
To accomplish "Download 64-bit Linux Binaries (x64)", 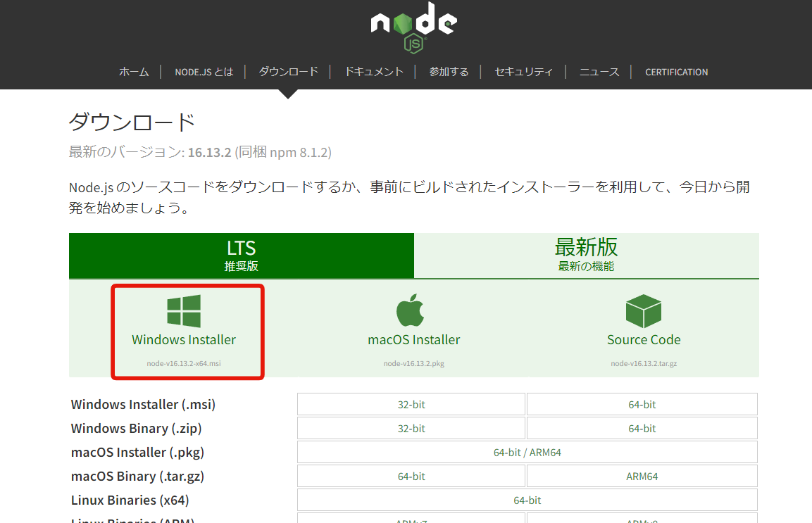I will 527,500.
